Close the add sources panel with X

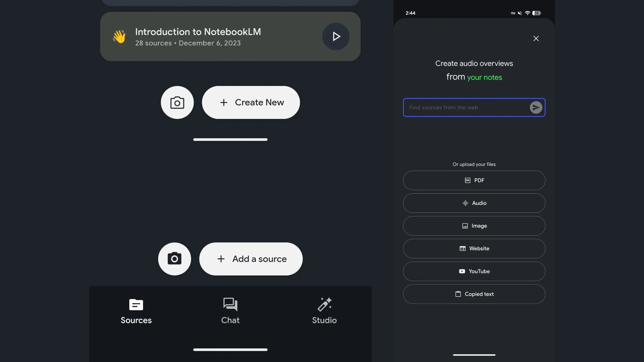[536, 38]
